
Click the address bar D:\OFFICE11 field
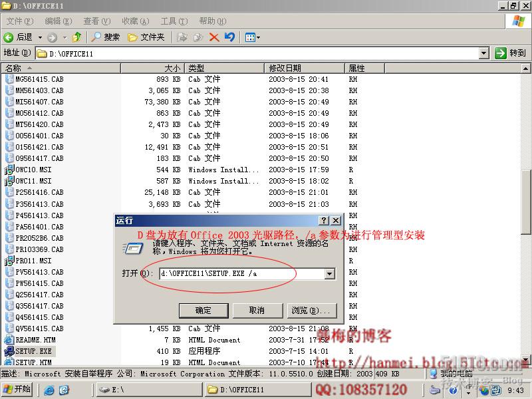coord(258,53)
